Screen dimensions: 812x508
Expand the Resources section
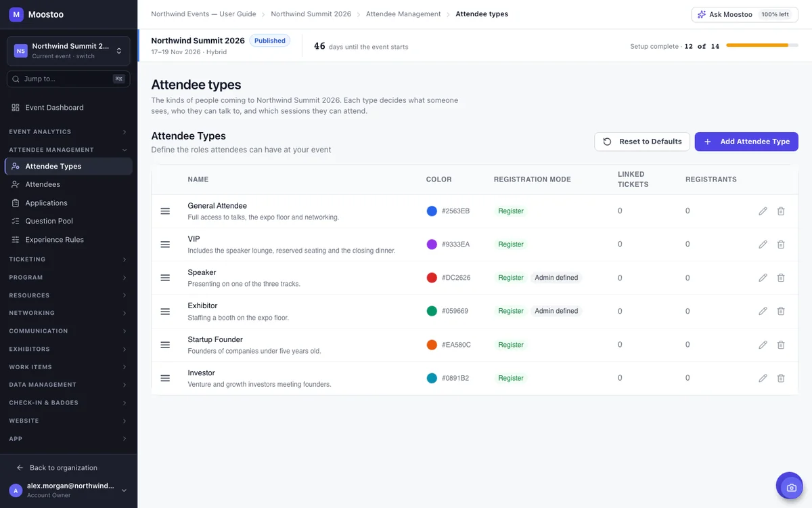68,295
